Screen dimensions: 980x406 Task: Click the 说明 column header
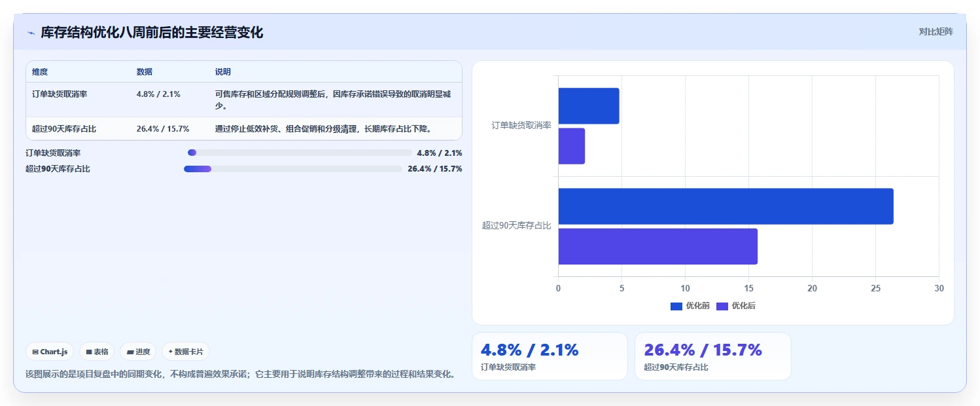pos(223,72)
